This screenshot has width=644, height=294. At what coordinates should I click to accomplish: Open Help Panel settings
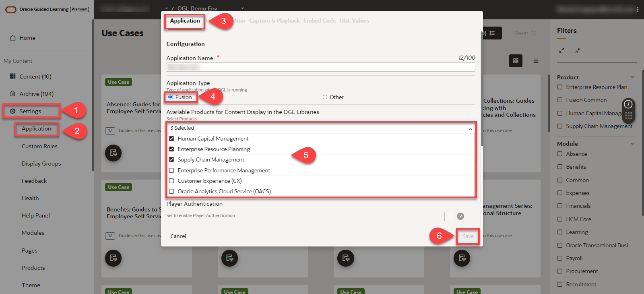[x=36, y=215]
